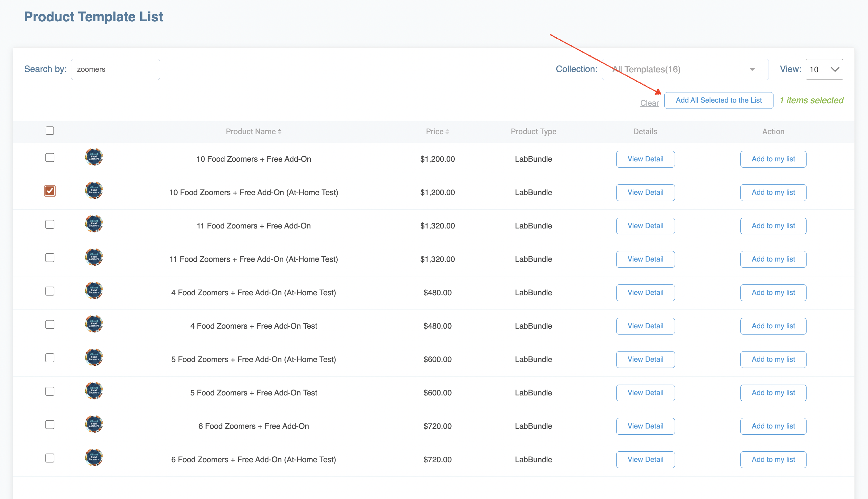
Task: Check the 4 Food Zoomers Add-On Test row
Action: (x=50, y=325)
